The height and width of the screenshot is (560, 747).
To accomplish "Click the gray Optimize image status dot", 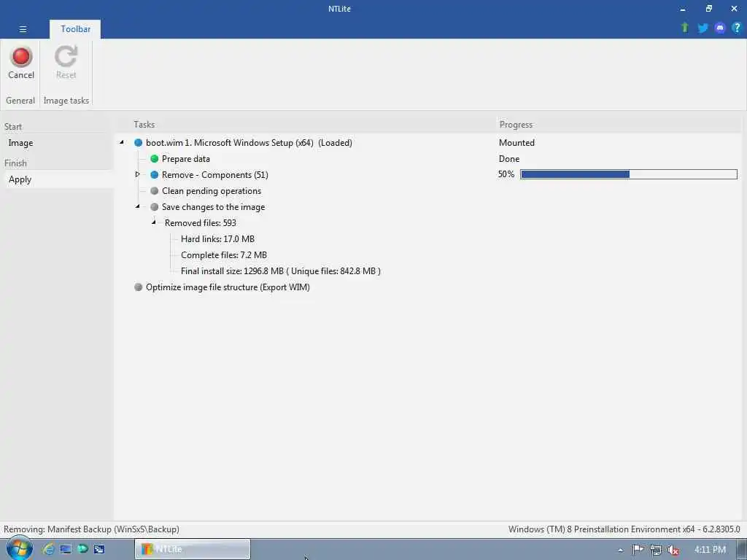I will click(x=138, y=287).
